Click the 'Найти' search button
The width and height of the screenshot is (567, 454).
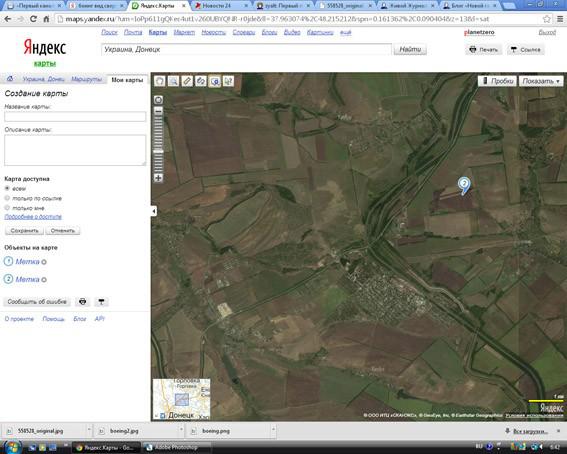click(410, 49)
